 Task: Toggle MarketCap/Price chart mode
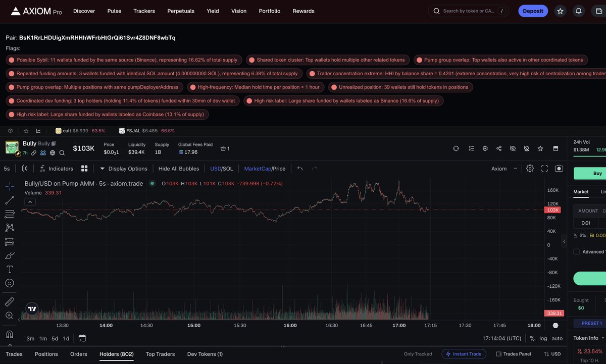point(265,169)
